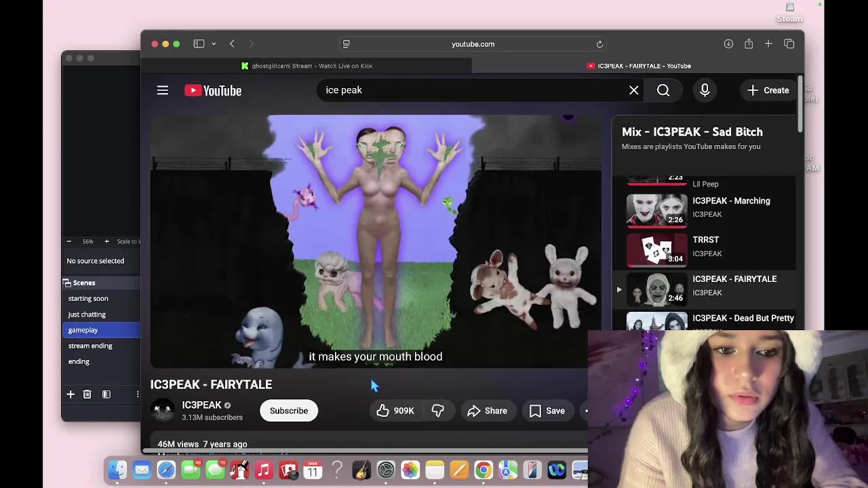
Task: Add a scene in OBS with plus icon
Action: (71, 394)
